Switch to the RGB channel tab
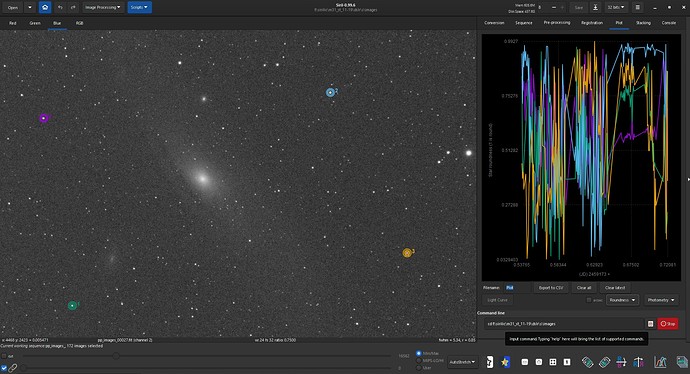690x374 pixels. pyautogui.click(x=80, y=23)
